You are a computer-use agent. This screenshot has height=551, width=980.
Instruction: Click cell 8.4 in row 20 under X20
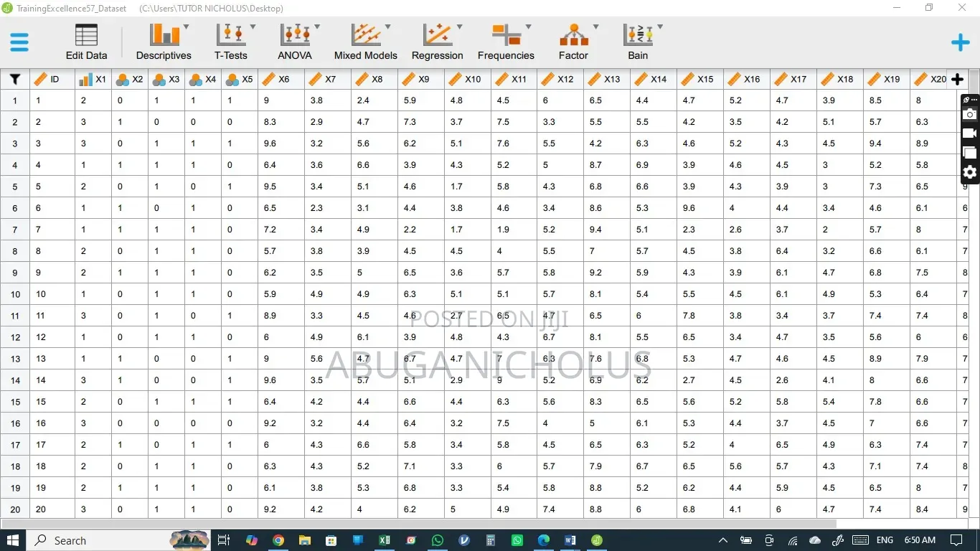933,509
